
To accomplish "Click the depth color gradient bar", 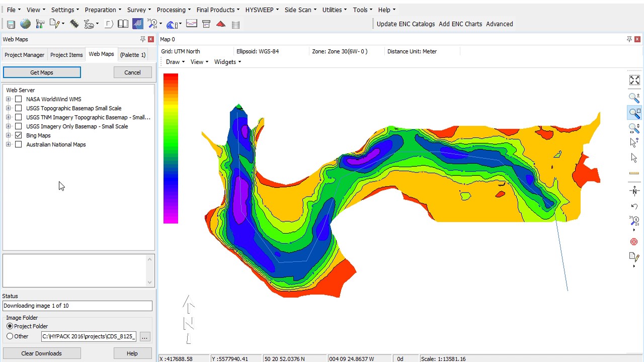I will pyautogui.click(x=171, y=148).
